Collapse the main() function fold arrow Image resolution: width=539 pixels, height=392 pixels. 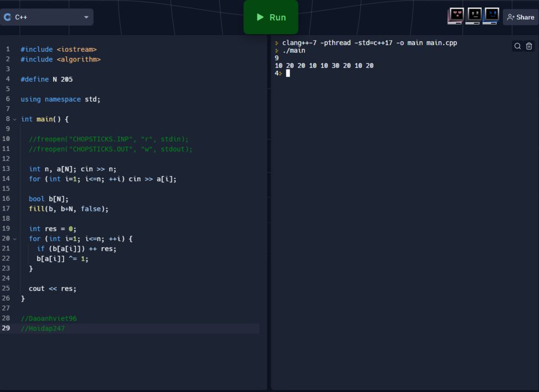pyautogui.click(x=15, y=119)
